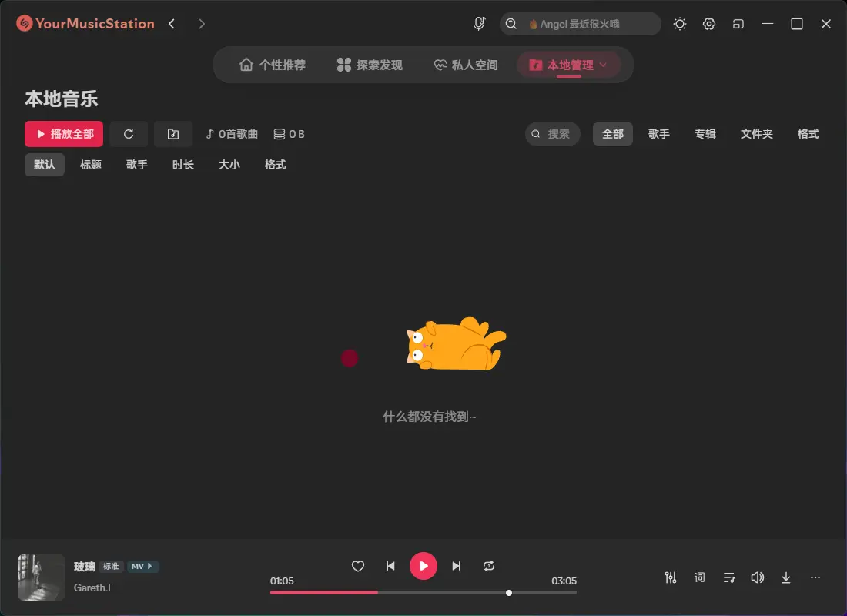Click the song title 玻璃
The image size is (847, 616).
coord(84,566)
